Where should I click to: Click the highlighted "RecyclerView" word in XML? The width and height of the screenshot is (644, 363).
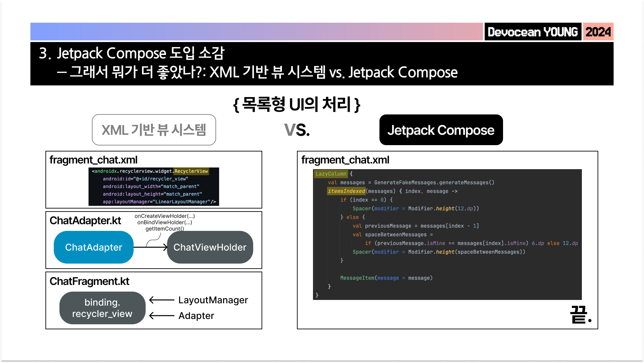coord(191,171)
